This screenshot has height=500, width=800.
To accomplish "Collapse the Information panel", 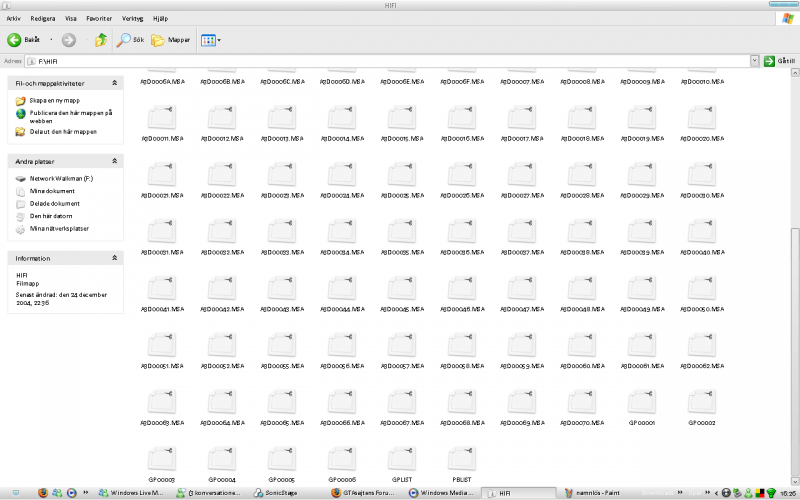I will pyautogui.click(x=114, y=258).
